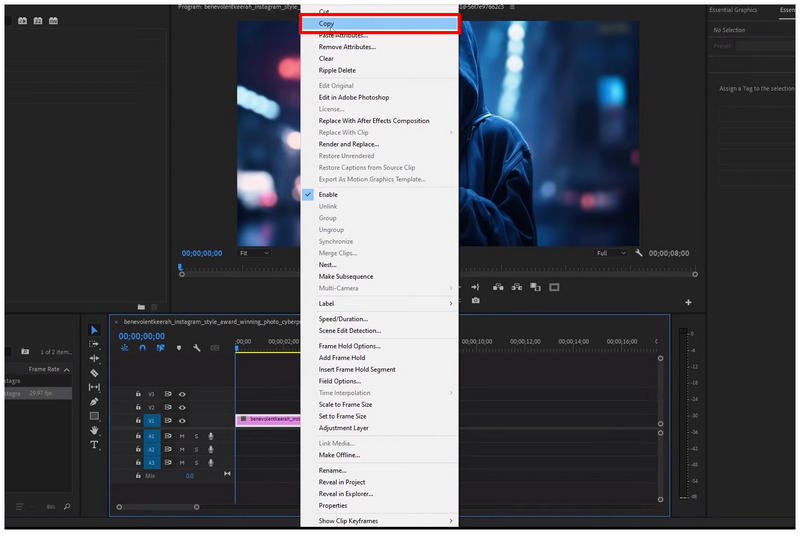The image size is (800, 534).
Task: Switch to the Essential Graphics tab
Action: point(733,10)
